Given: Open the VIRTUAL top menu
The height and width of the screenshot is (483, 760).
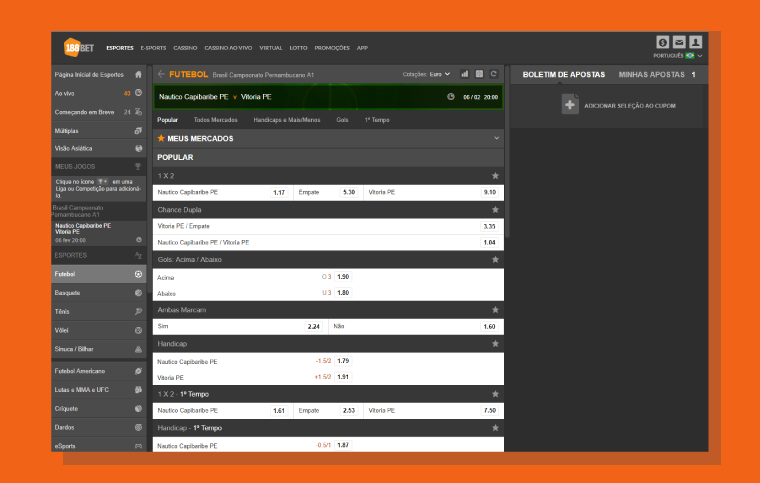Looking at the screenshot, I should pyautogui.click(x=270, y=48).
